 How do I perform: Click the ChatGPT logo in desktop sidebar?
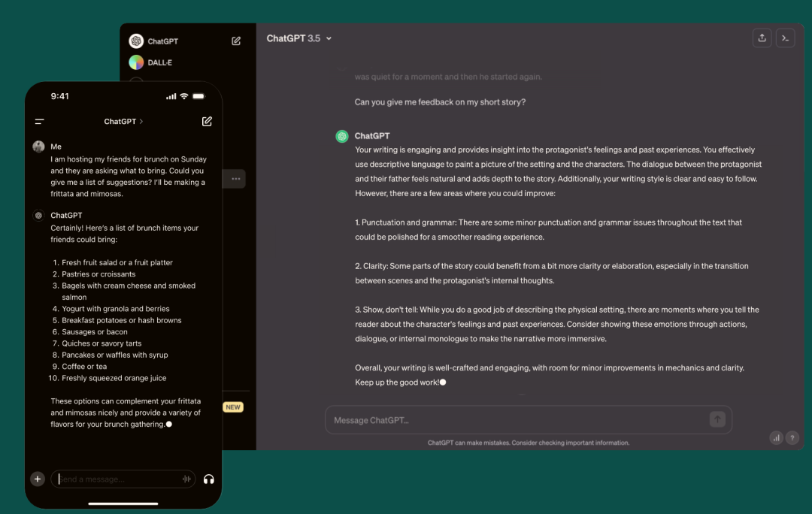(136, 41)
